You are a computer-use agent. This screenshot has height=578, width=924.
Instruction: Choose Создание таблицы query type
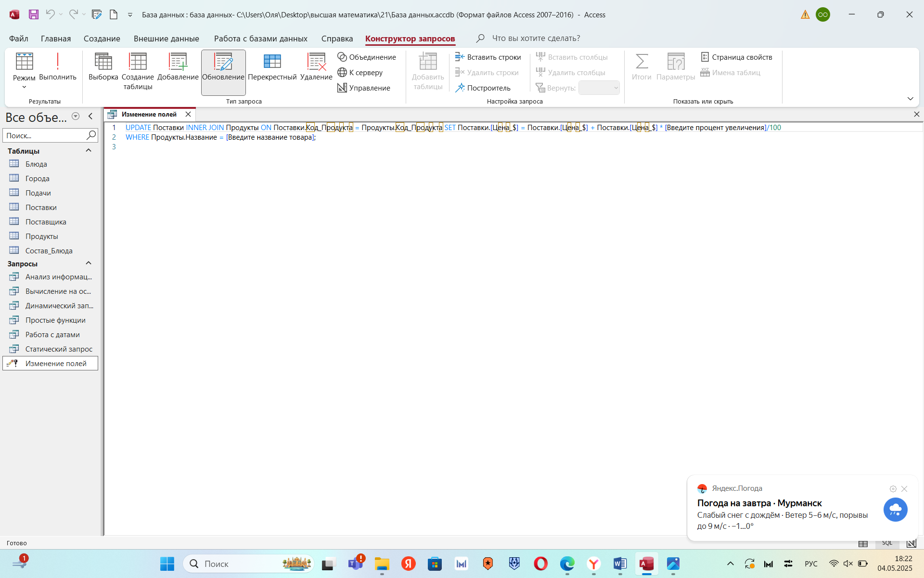pos(138,71)
